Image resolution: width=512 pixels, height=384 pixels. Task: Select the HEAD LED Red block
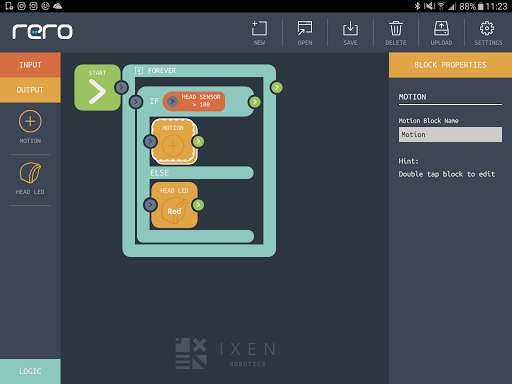[x=174, y=205]
